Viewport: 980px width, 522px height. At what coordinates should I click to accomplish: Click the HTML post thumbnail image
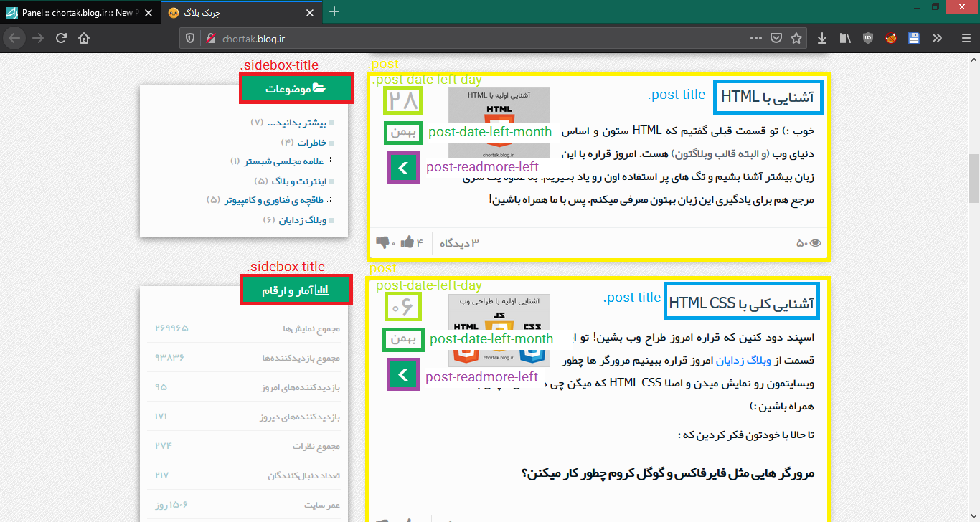pos(499,122)
